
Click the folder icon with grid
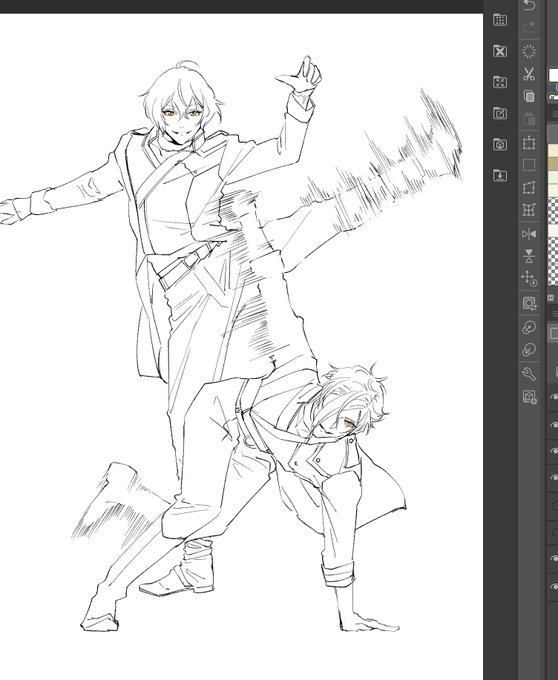500,20
